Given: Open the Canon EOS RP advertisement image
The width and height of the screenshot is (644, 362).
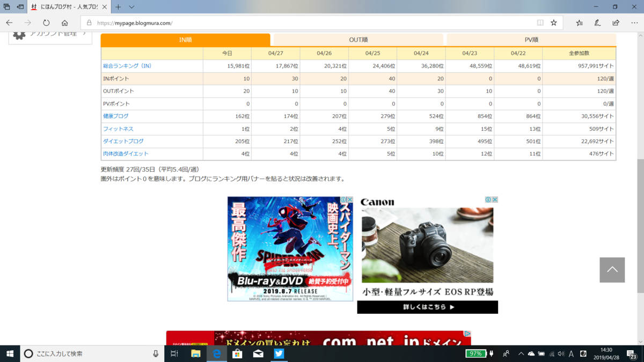Looking at the screenshot, I should click(427, 245).
